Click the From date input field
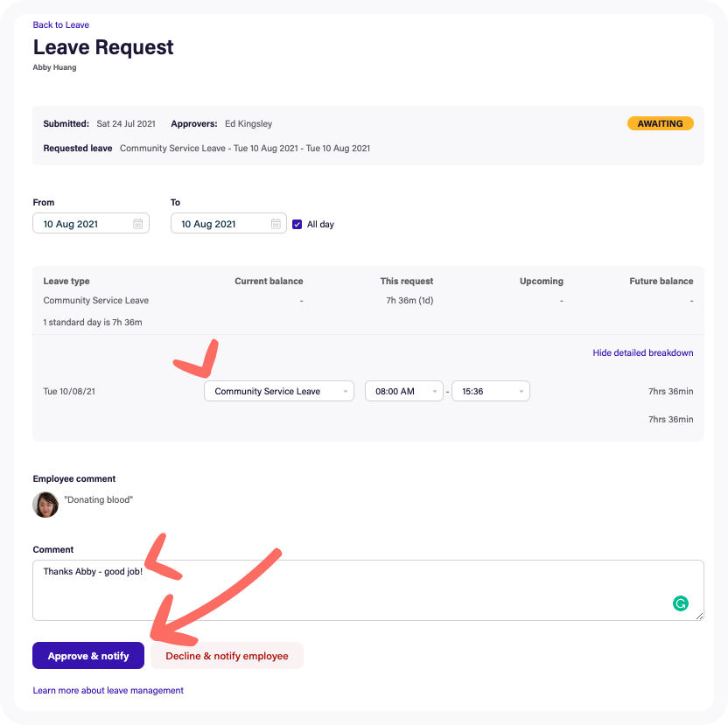Image resolution: width=728 pixels, height=725 pixels. 83,224
